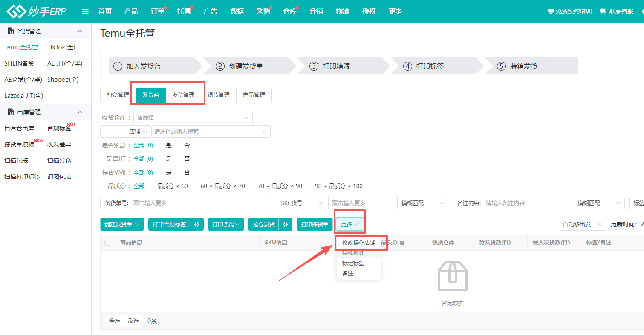Toggle the select-all checkbox in the table header

coord(108,242)
